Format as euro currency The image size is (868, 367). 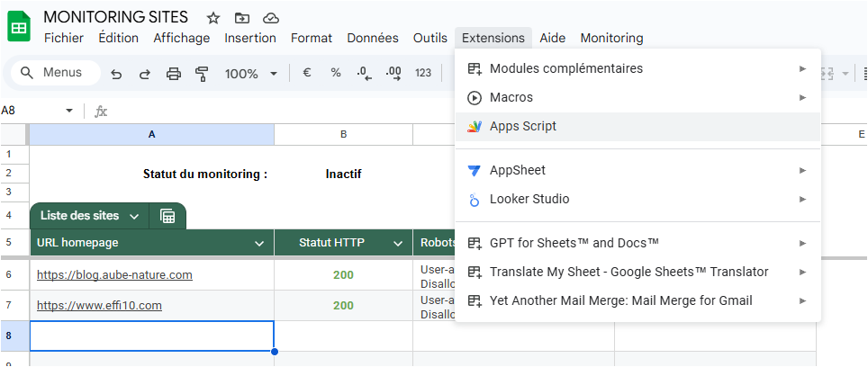pyautogui.click(x=306, y=73)
